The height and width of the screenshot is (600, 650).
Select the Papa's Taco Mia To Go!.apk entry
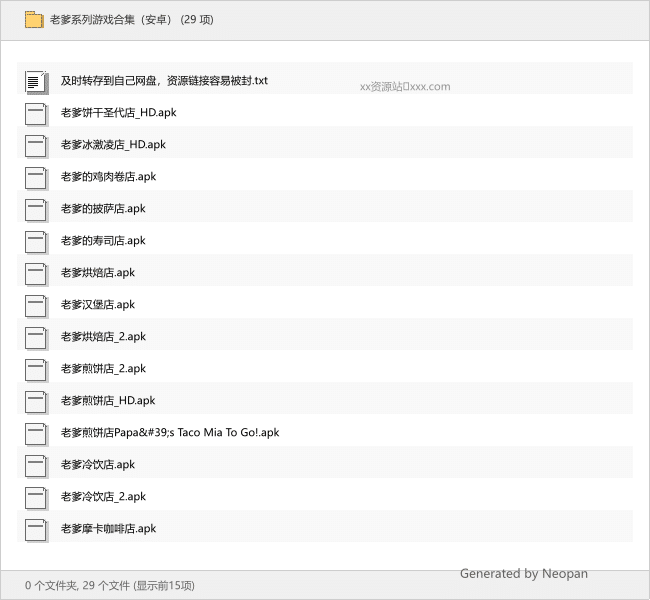[x=170, y=433]
